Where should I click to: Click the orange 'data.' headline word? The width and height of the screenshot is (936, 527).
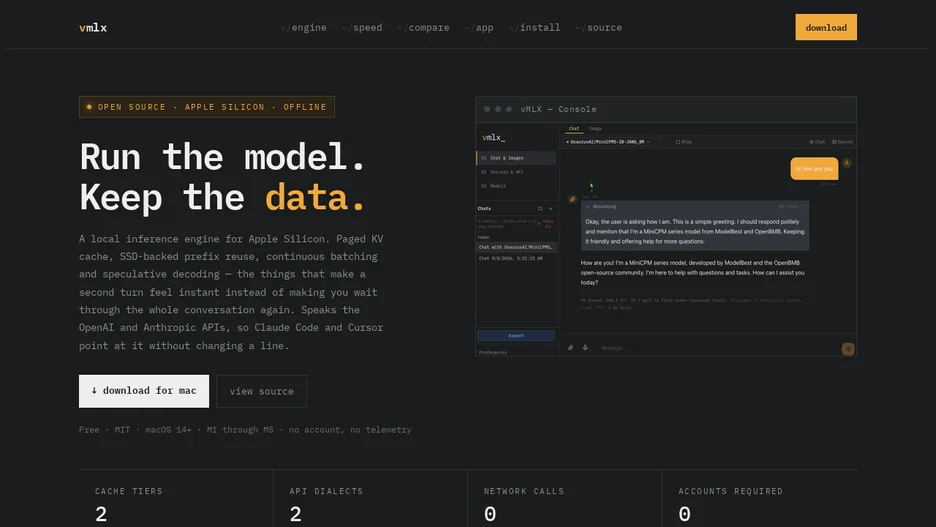[x=315, y=197]
